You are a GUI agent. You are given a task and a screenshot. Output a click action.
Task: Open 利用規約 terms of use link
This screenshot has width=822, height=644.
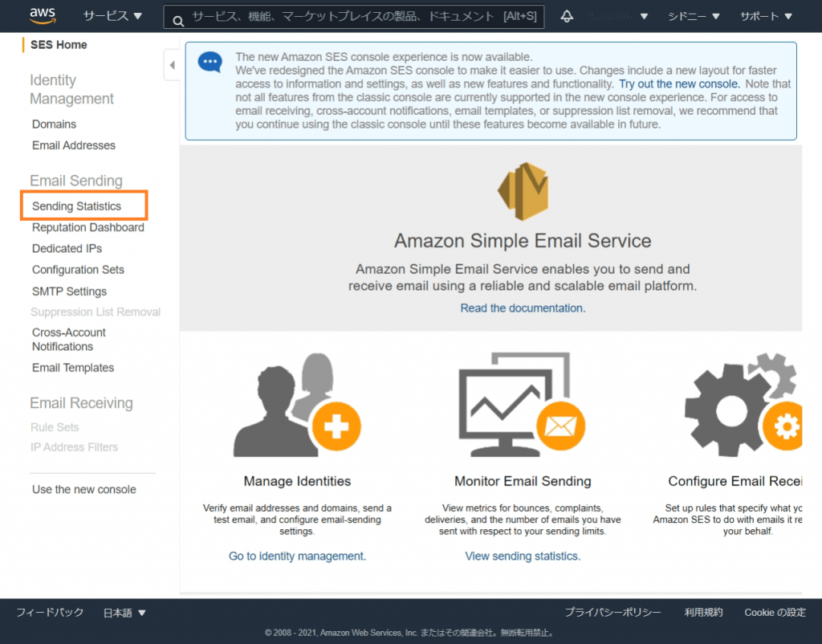pyautogui.click(x=703, y=613)
